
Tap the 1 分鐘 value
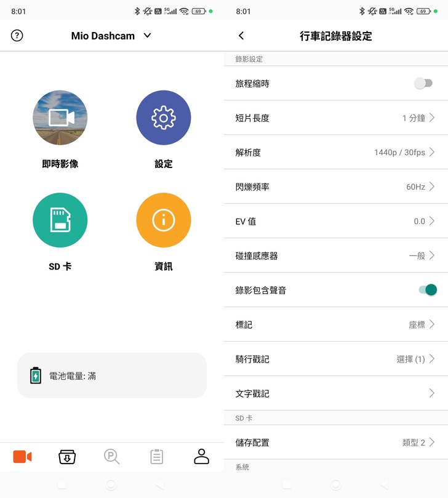(414, 118)
